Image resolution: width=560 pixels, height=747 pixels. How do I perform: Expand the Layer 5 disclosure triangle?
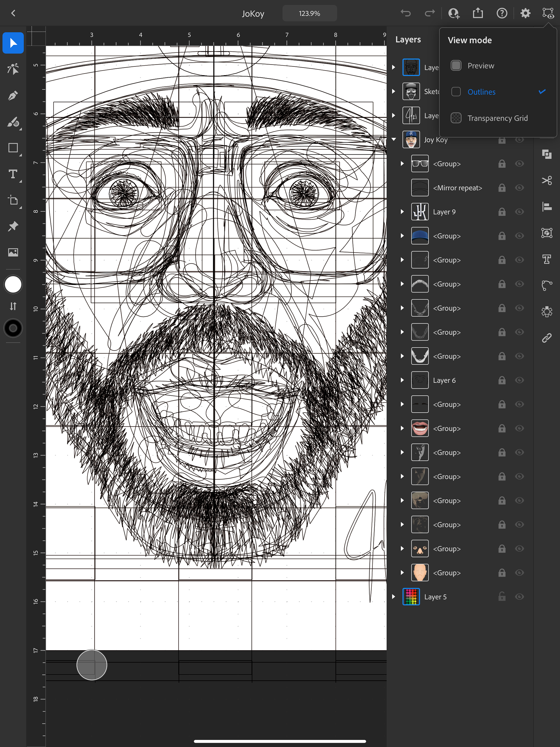pos(393,597)
